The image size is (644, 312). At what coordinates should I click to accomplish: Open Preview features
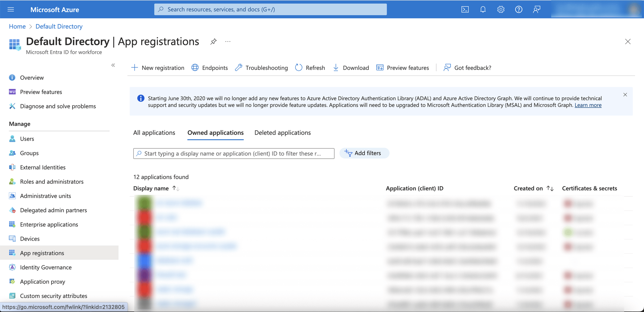coord(402,68)
